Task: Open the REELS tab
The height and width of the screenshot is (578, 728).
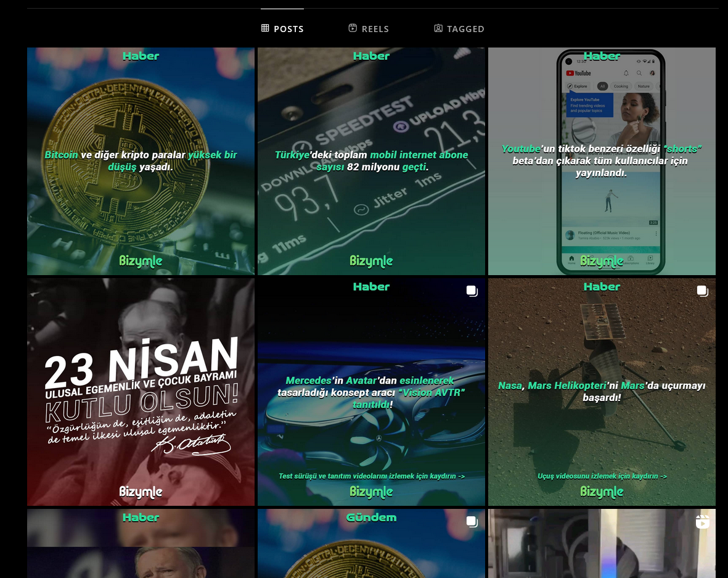Action: pyautogui.click(x=369, y=28)
